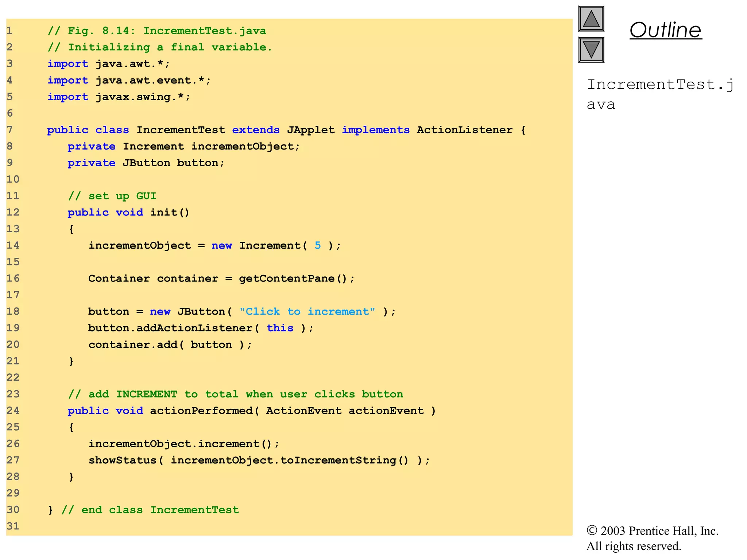This screenshot has height=560, width=747.
Task: Select the 'import java.awt.*;' line
Action: pyautogui.click(x=109, y=64)
